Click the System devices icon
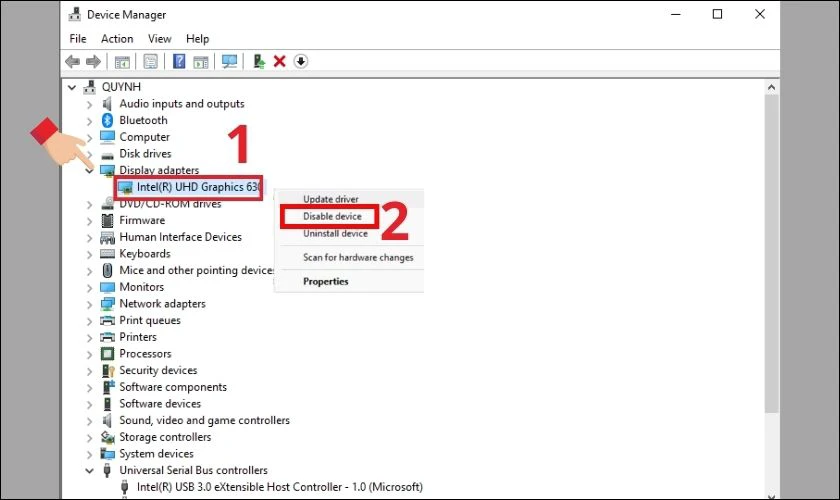 (107, 454)
